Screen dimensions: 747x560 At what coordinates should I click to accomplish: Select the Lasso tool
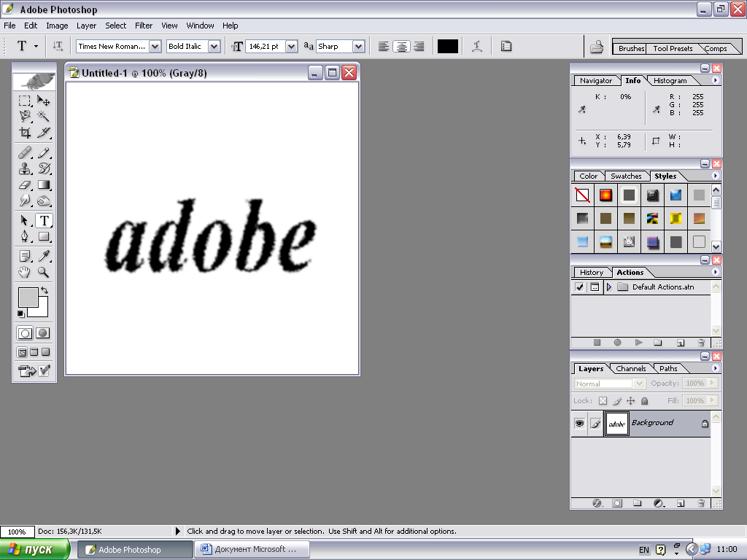[25, 117]
